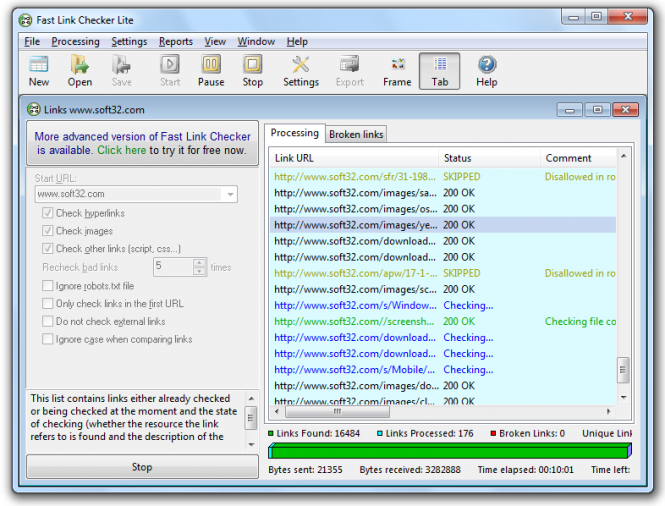This screenshot has width=665, height=506.
Task: Maximize the Links www.soft32.com child window
Action: pyautogui.click(x=597, y=110)
